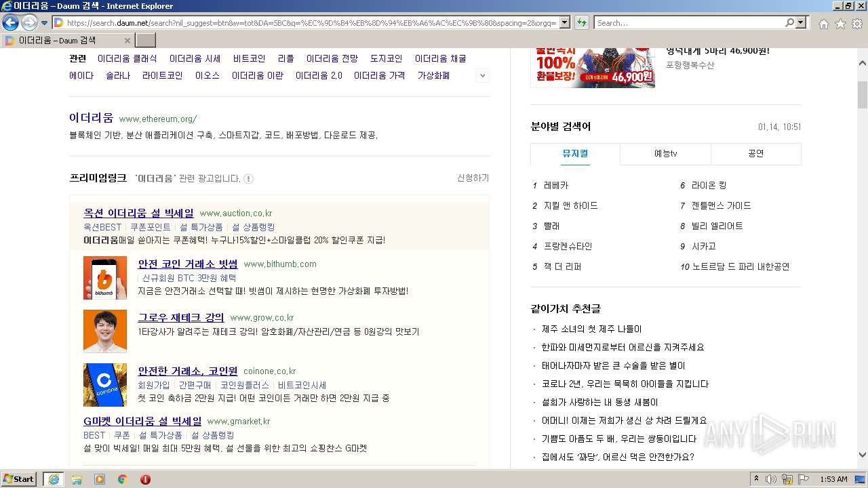Open the 그로우 재테크 강의 link
This screenshot has height=488, width=868.
click(181, 317)
